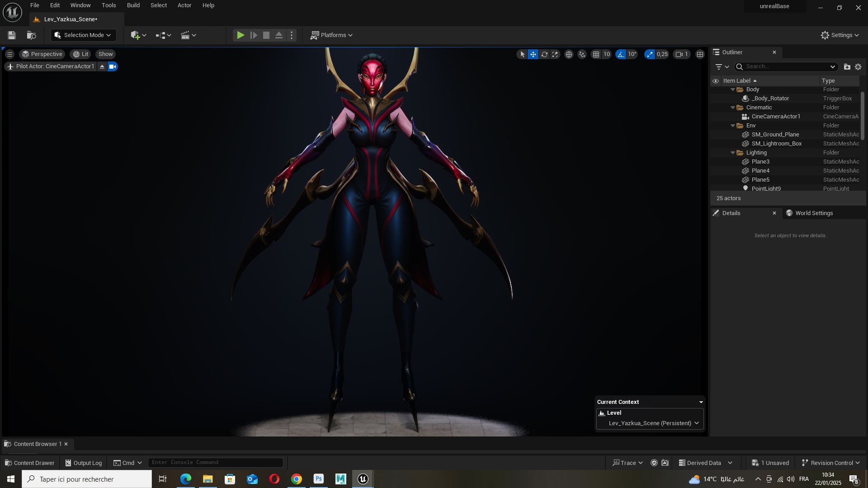868x488 pixels.
Task: Open the Derived Data menu
Action: pos(706,463)
